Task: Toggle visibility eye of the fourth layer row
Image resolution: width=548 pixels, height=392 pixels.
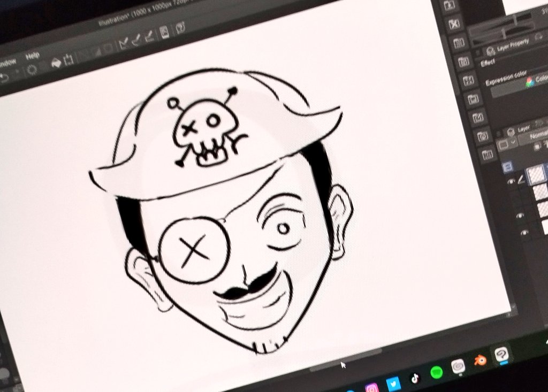Action: pos(524,233)
